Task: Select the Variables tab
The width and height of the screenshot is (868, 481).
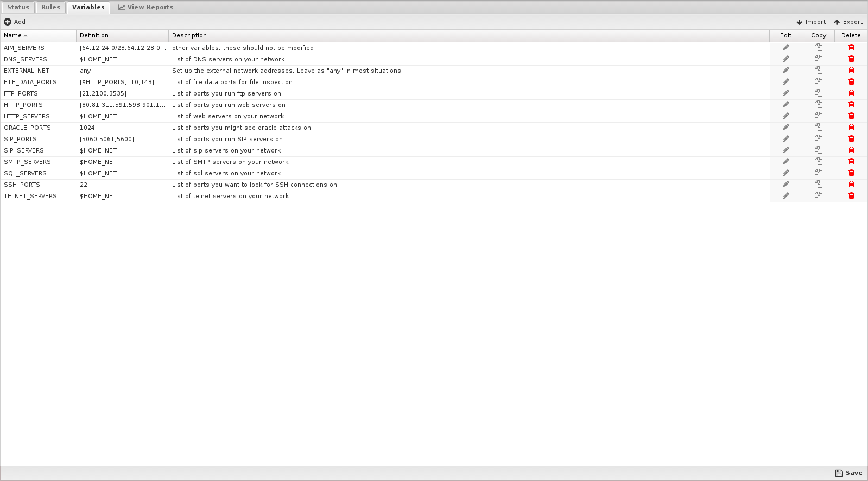Action: [x=88, y=7]
